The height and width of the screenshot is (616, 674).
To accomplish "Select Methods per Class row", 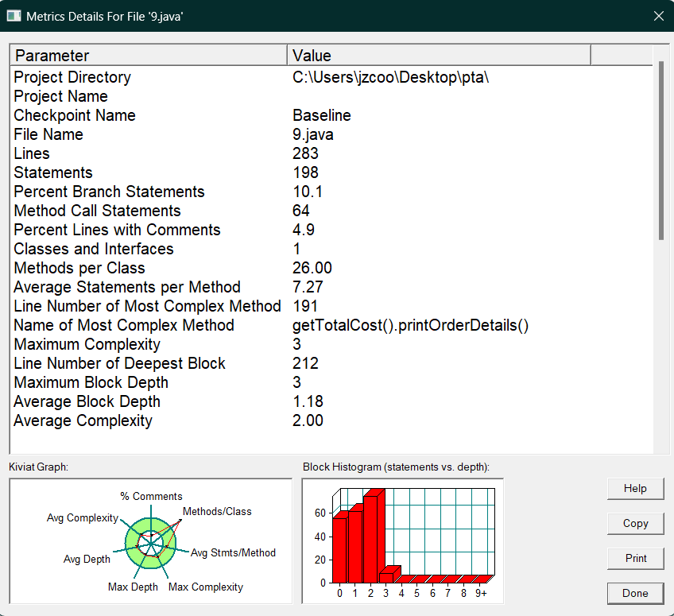I will tap(331, 268).
